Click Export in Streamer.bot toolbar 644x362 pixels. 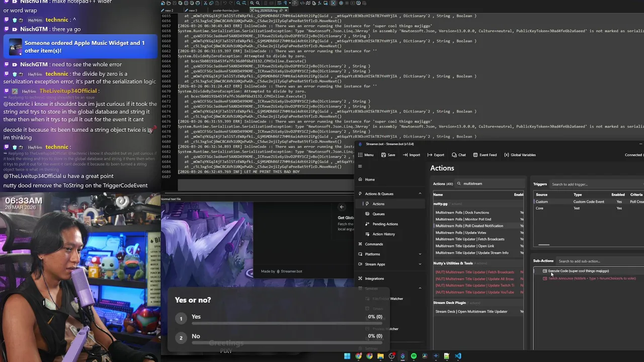pyautogui.click(x=436, y=155)
